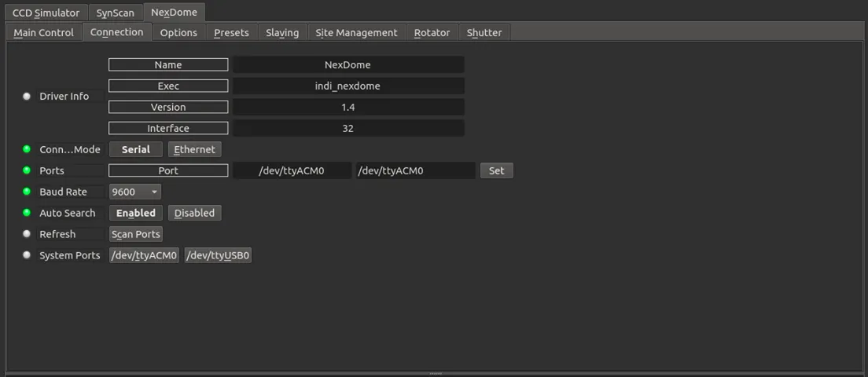This screenshot has width=868, height=377.
Task: Click the NexDome driver name value
Action: pyautogui.click(x=348, y=64)
